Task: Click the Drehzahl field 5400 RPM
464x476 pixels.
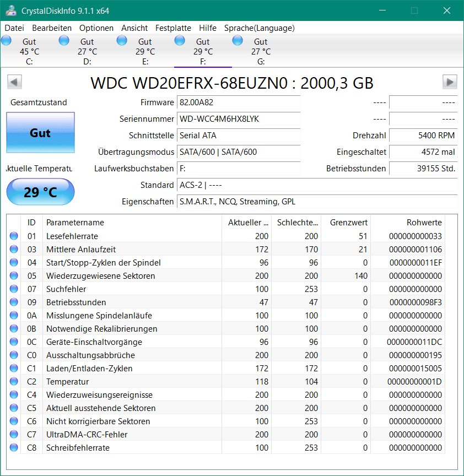Action: pyautogui.click(x=423, y=136)
